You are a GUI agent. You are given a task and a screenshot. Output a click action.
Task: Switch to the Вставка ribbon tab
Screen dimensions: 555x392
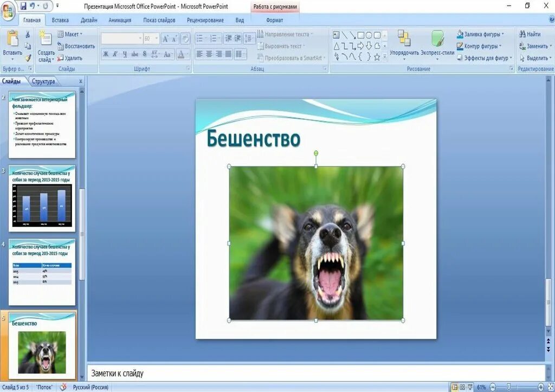(60, 20)
